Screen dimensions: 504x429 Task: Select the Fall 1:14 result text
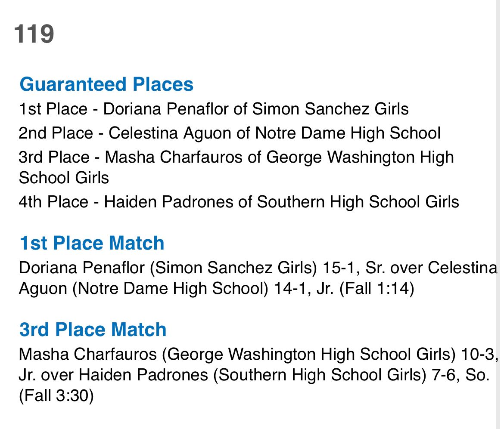(377, 288)
